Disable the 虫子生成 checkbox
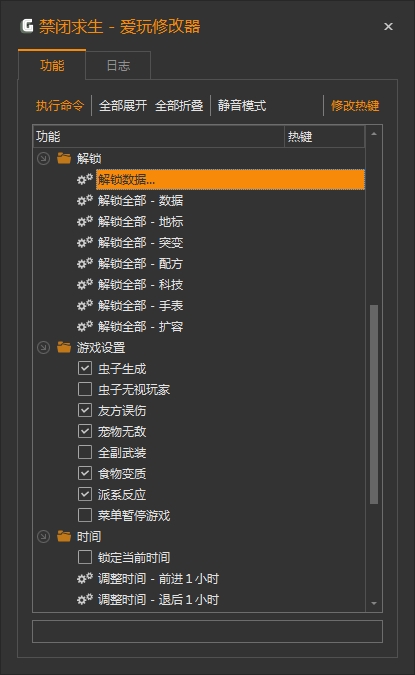This screenshot has height=675, width=415. pyautogui.click(x=85, y=368)
